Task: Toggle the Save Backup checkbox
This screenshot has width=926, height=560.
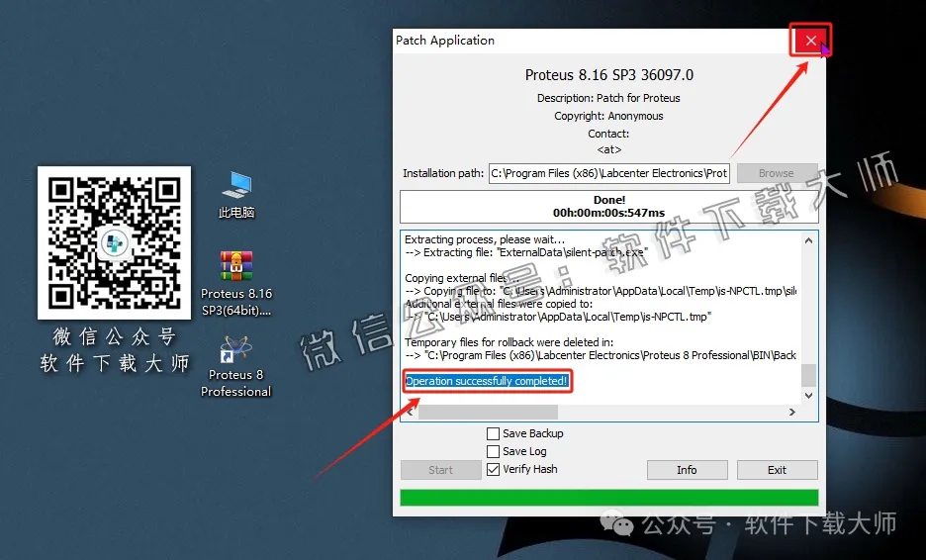Action: click(x=493, y=433)
